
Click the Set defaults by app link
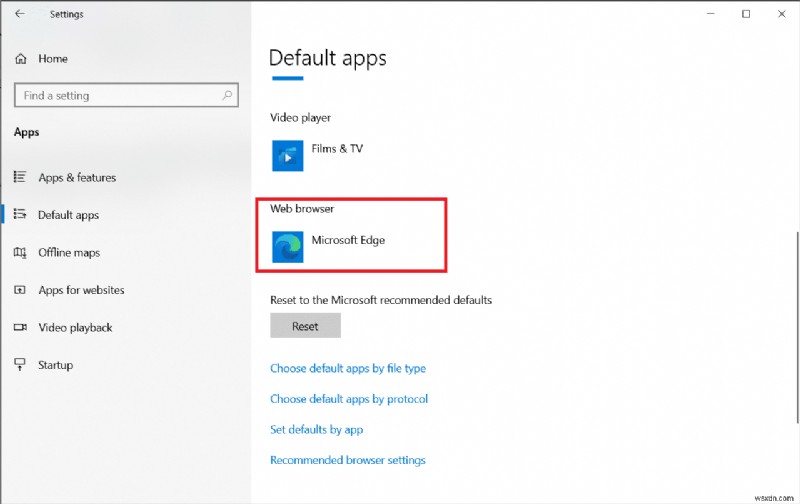tap(316, 430)
